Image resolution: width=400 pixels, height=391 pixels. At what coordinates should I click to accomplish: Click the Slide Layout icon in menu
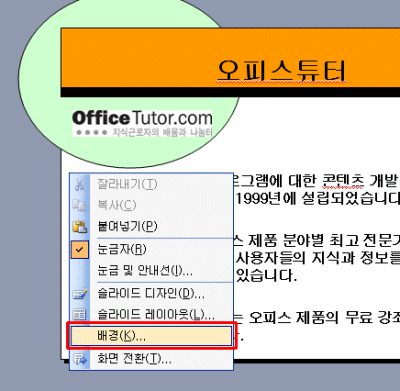[80, 314]
